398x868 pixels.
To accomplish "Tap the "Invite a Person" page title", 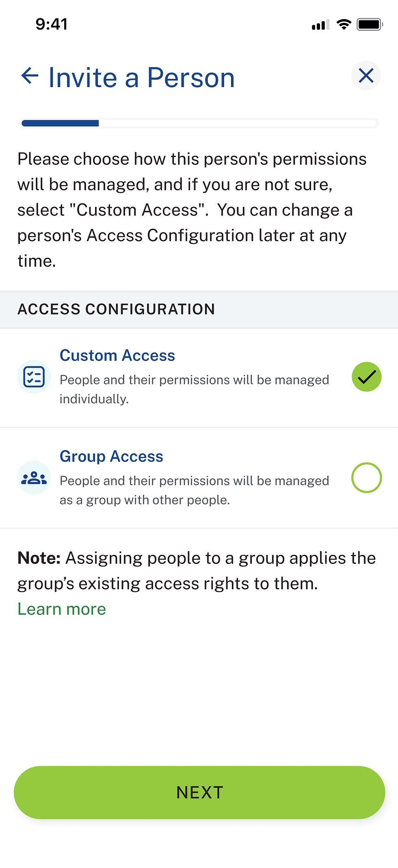I will click(x=141, y=77).
